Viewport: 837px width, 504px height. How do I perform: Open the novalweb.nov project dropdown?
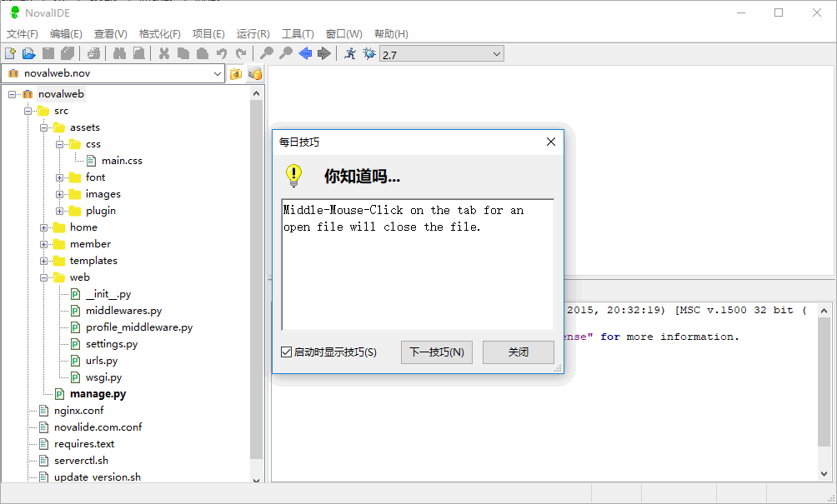[218, 72]
